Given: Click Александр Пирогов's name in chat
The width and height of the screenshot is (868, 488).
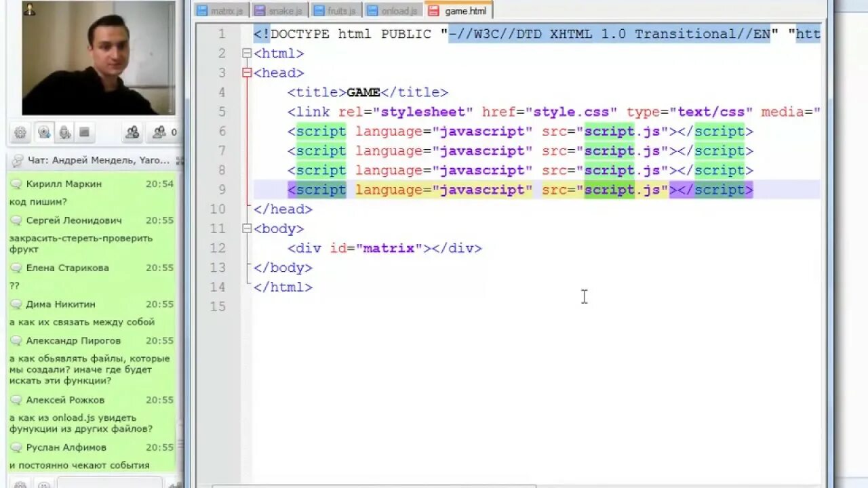Looking at the screenshot, I should click(x=73, y=341).
